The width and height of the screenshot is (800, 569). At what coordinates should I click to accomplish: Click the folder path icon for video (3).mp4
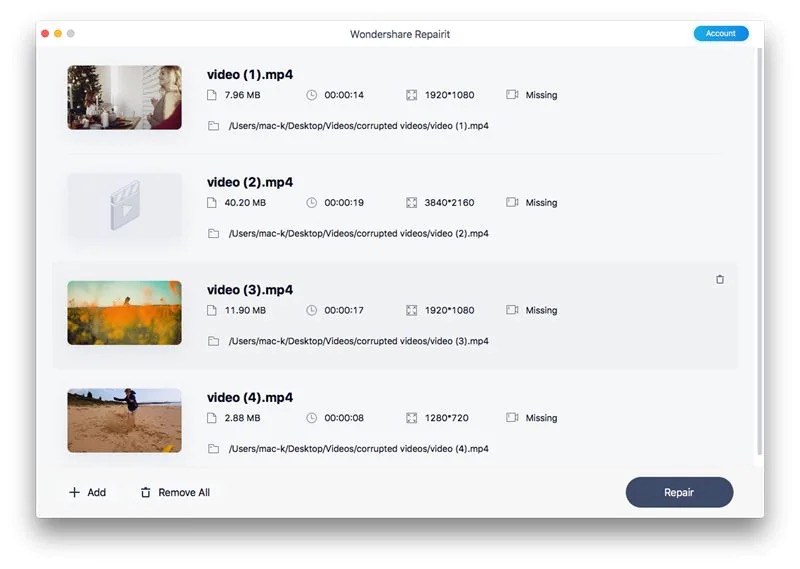(213, 341)
